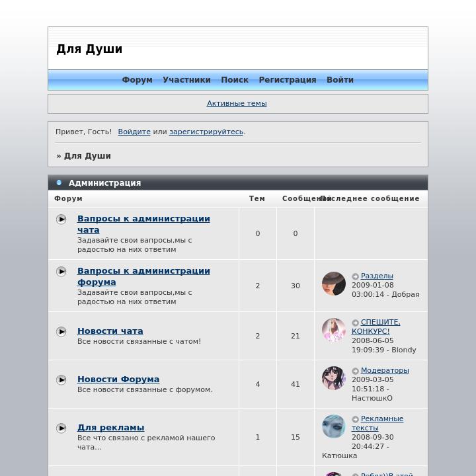Click message count 21 in Новости чата row

(296, 336)
